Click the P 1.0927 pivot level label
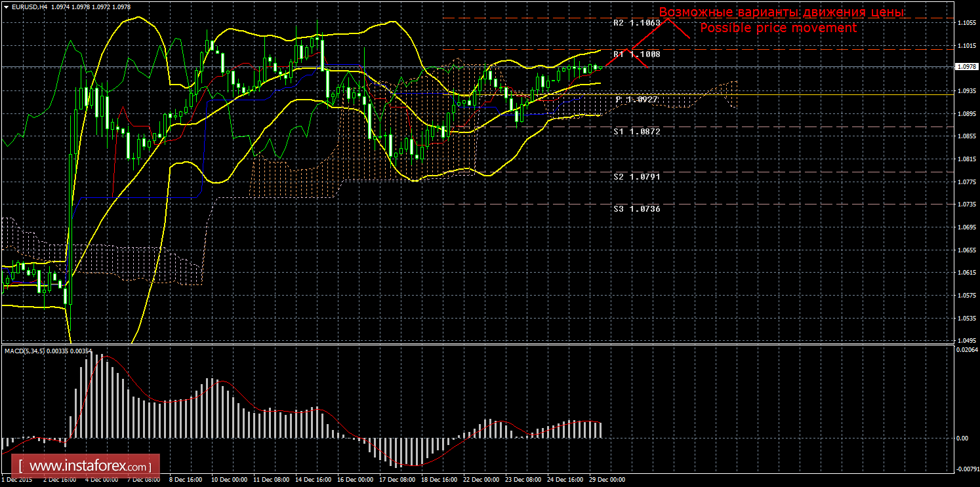The image size is (980, 487). [x=636, y=99]
